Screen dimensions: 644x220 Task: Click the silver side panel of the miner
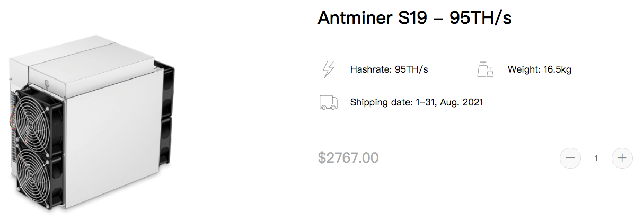(112, 139)
